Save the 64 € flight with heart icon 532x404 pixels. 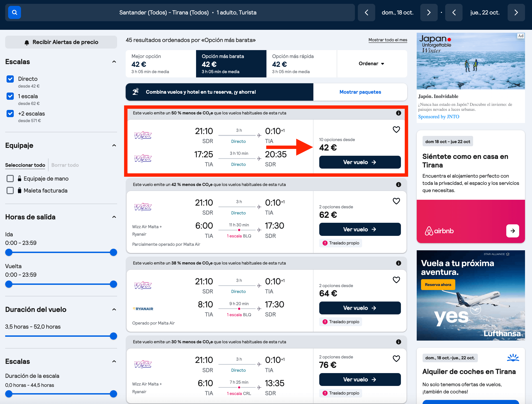(396, 280)
